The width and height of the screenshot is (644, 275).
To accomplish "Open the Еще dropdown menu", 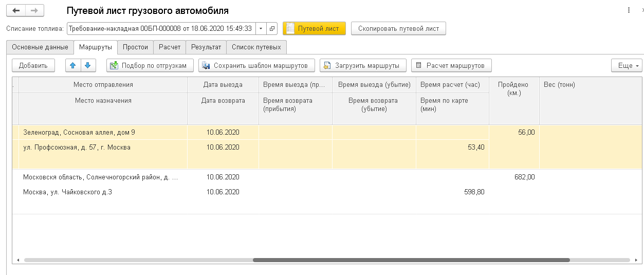I will (x=627, y=65).
